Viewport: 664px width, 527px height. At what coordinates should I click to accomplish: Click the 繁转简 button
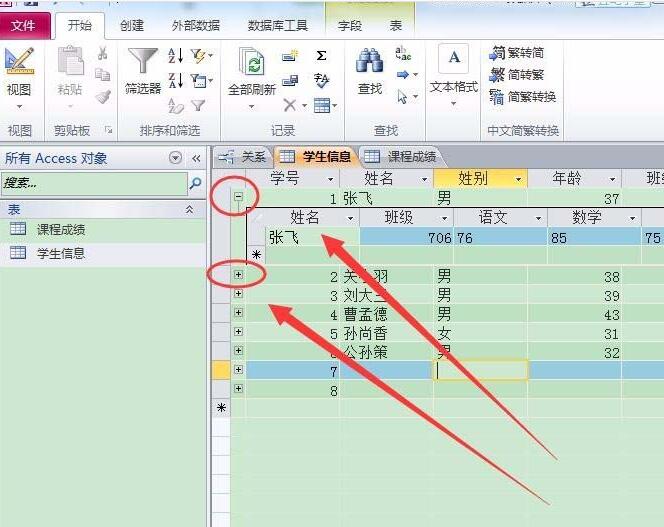(517, 53)
